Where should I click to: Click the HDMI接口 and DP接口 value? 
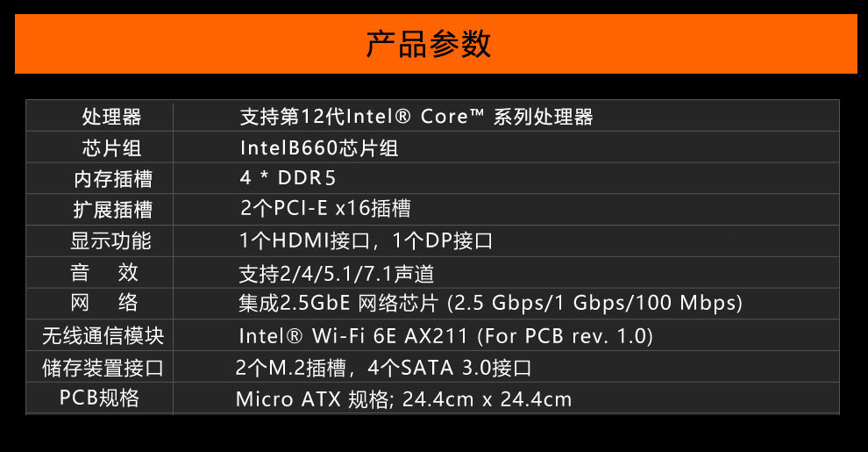click(x=366, y=241)
